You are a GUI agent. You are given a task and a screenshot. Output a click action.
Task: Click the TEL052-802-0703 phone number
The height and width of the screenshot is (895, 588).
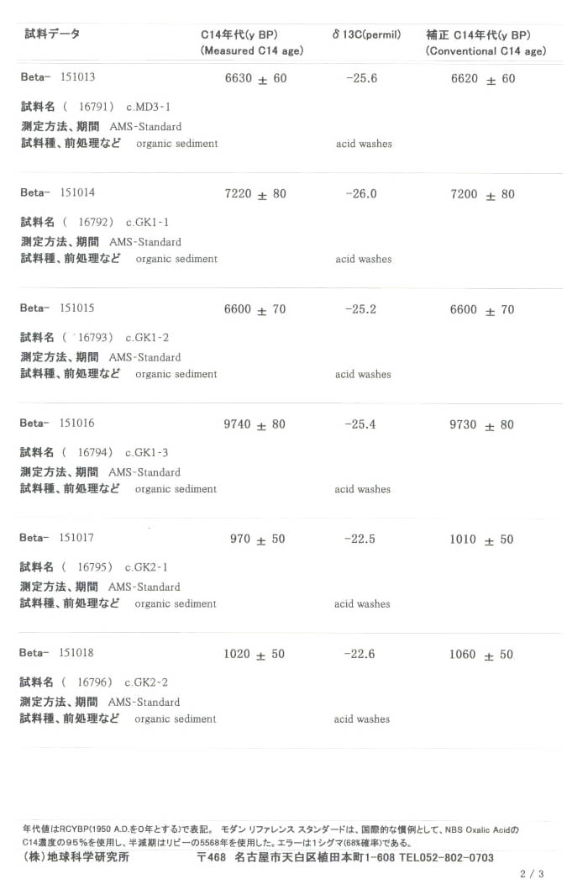click(x=447, y=857)
